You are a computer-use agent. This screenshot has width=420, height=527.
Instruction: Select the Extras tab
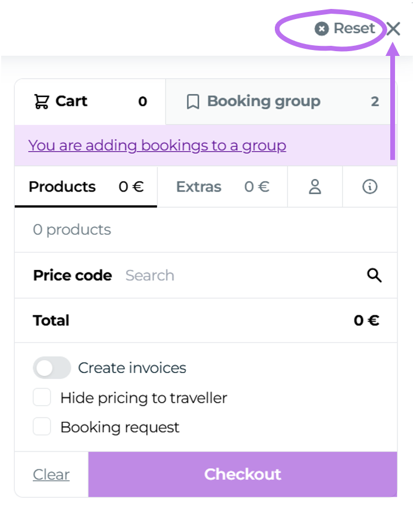[x=222, y=187]
